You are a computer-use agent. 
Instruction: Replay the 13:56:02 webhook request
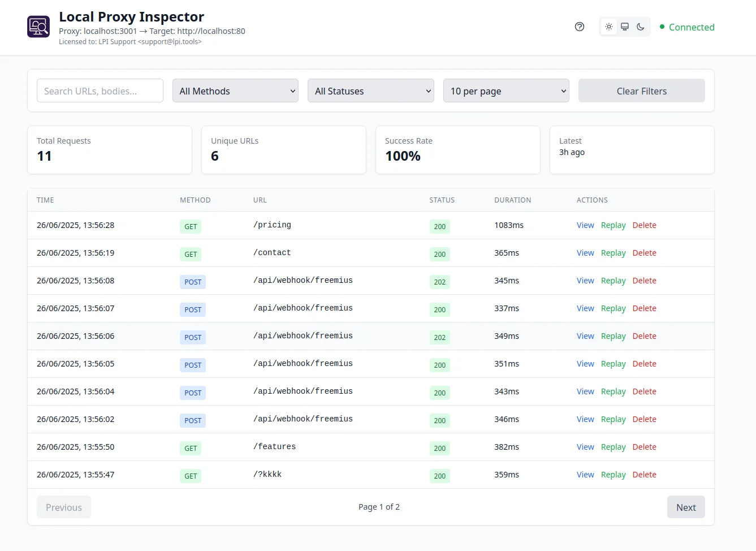coord(613,419)
